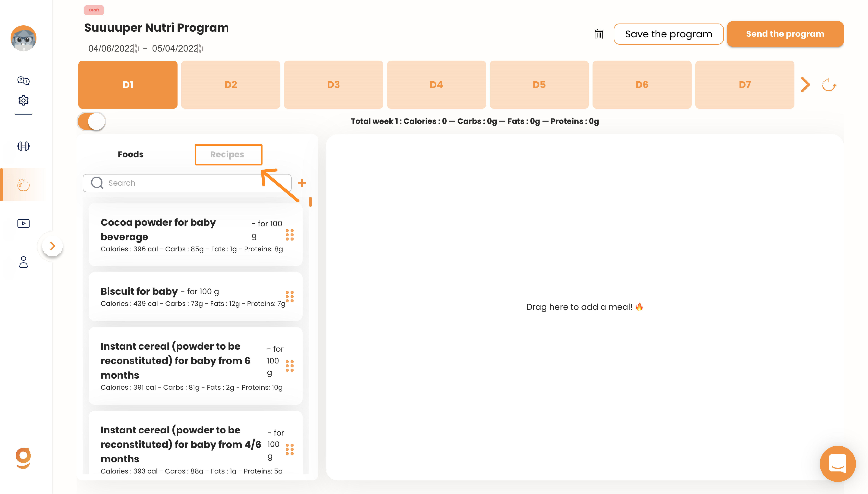Click Save the program button

click(668, 34)
